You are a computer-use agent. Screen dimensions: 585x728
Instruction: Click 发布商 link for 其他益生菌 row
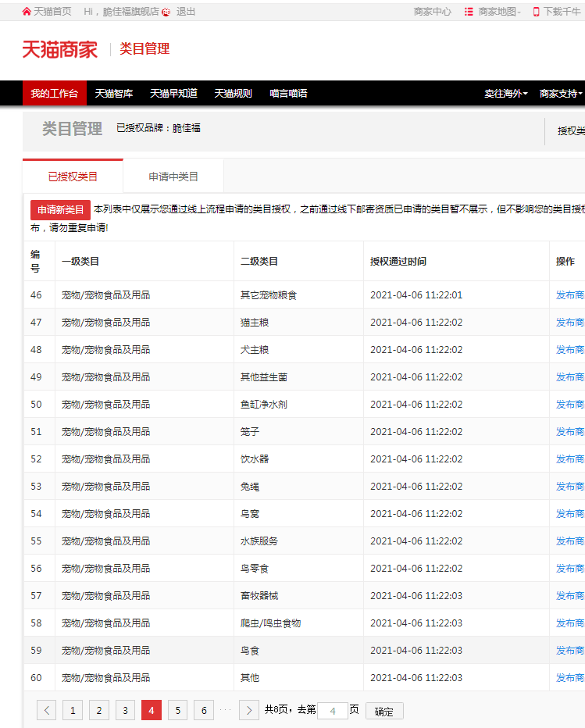(570, 377)
